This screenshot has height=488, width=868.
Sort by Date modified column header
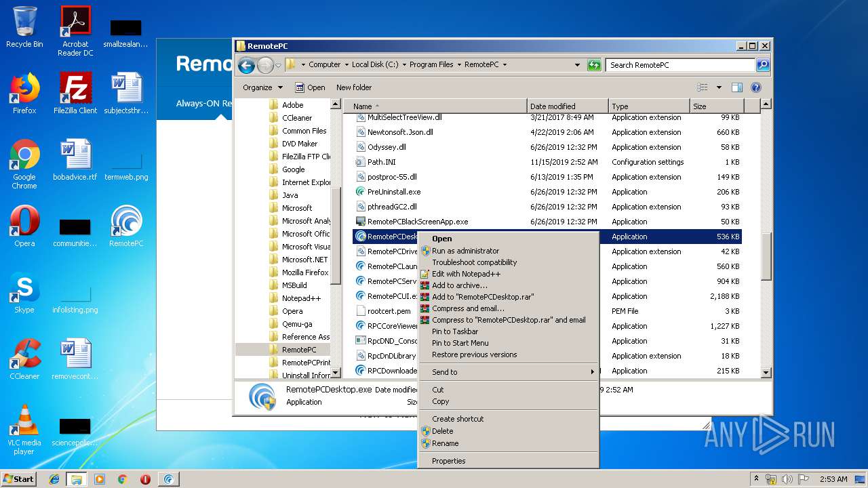[x=567, y=106]
